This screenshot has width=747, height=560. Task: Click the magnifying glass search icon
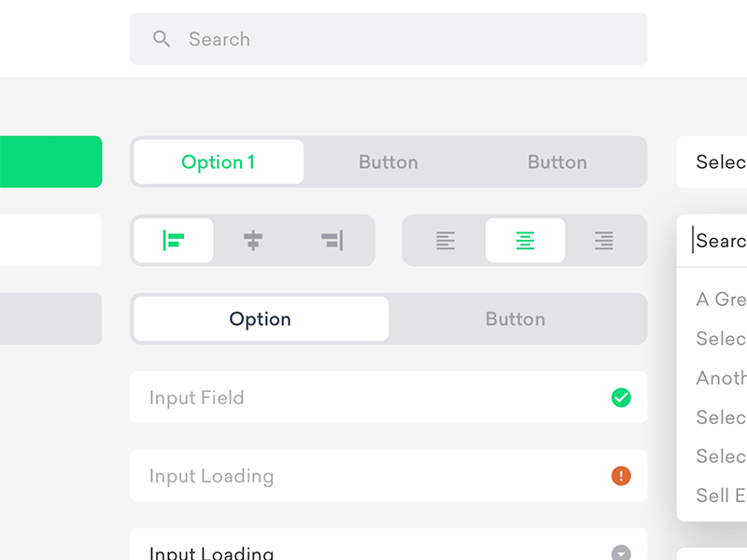coord(162,39)
